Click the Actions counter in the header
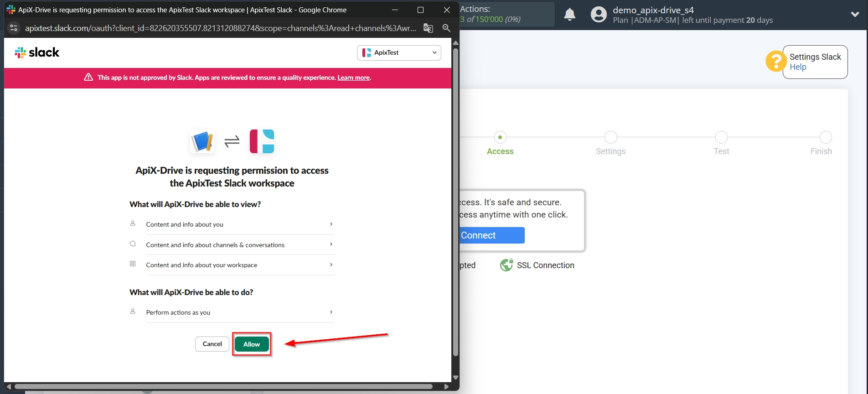868x394 pixels. click(x=507, y=14)
